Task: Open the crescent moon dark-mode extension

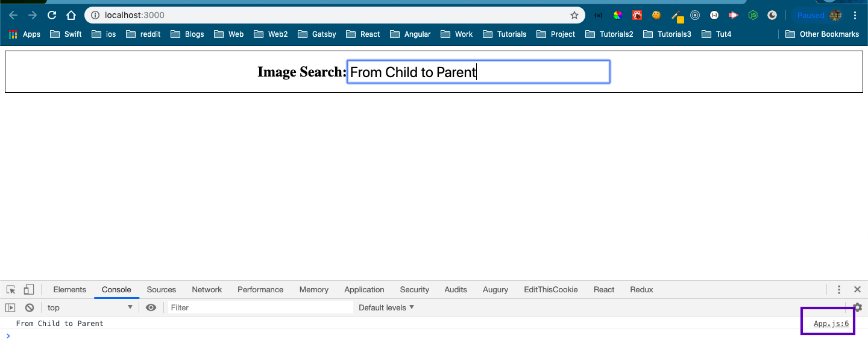Action: (772, 15)
